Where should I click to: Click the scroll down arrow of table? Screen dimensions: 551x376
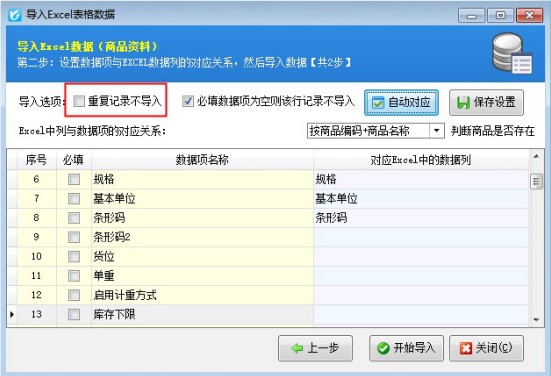536,319
